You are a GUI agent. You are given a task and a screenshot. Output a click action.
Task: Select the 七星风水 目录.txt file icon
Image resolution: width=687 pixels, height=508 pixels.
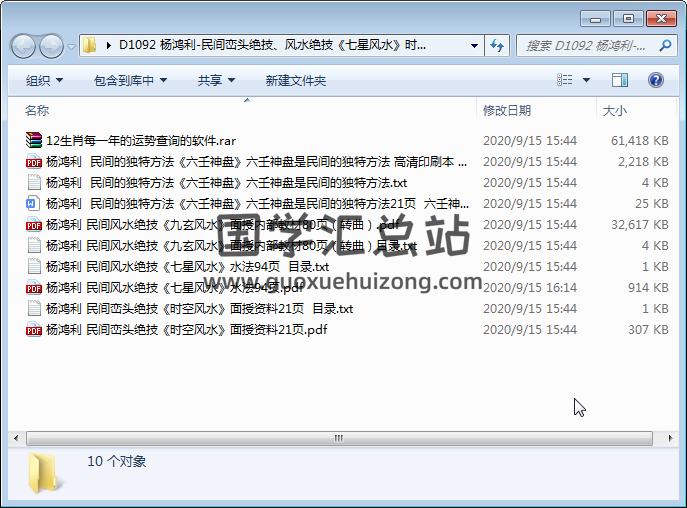coord(34,266)
